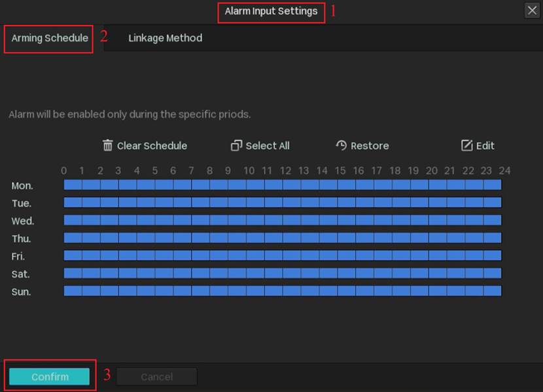
Task: Click the Clear Schedule trash icon
Action: (x=108, y=145)
